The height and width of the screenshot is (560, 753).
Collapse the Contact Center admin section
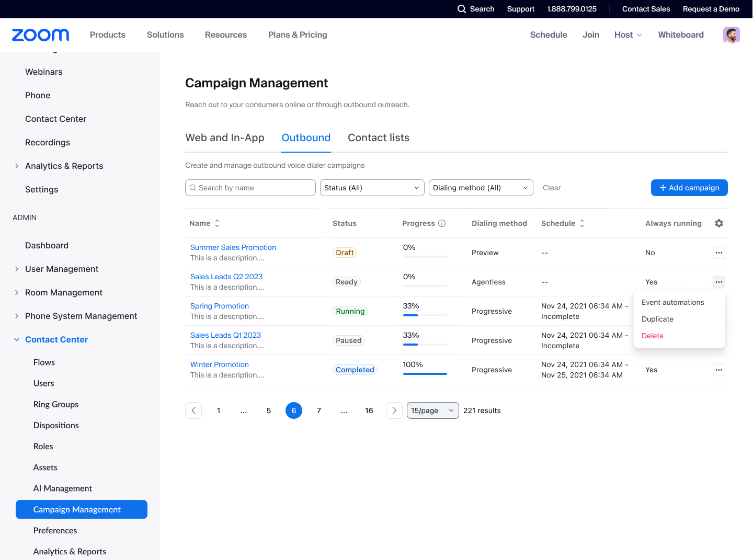[x=17, y=339]
